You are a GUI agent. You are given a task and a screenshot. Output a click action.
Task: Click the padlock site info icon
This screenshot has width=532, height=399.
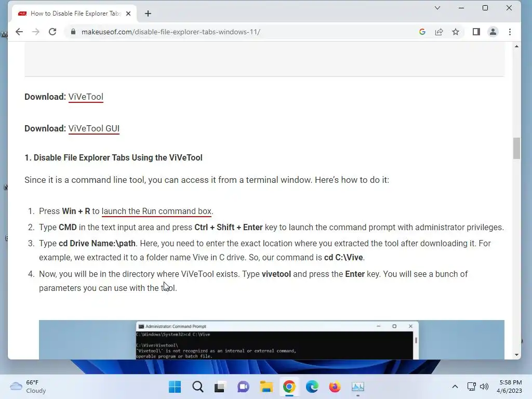point(73,32)
